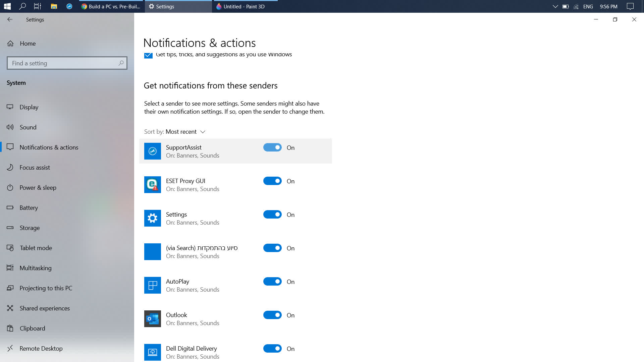Click the search magnifier in Find a setting
The image size is (644, 362).
(x=121, y=63)
